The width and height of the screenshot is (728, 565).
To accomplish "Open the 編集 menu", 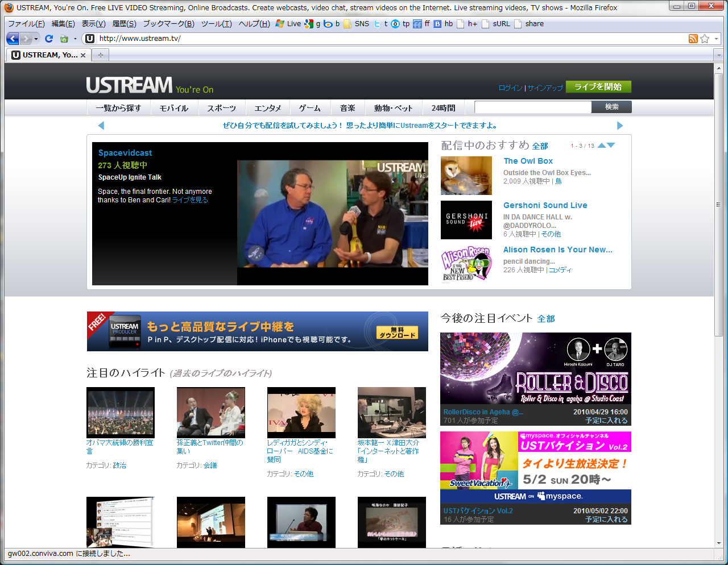I will pos(63,24).
